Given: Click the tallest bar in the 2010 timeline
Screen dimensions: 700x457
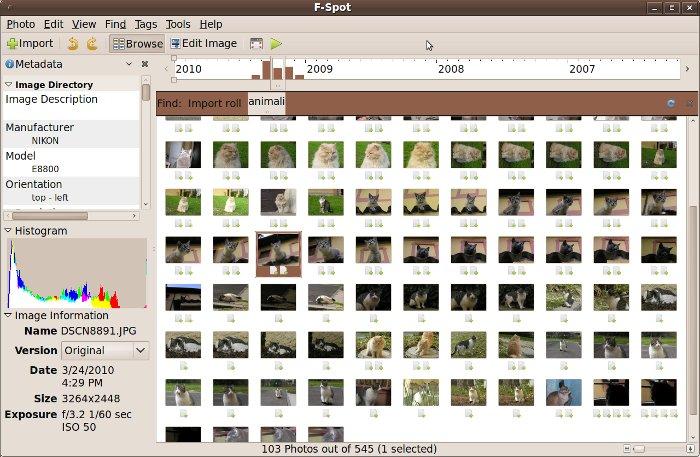Looking at the screenshot, I should pos(266,70).
